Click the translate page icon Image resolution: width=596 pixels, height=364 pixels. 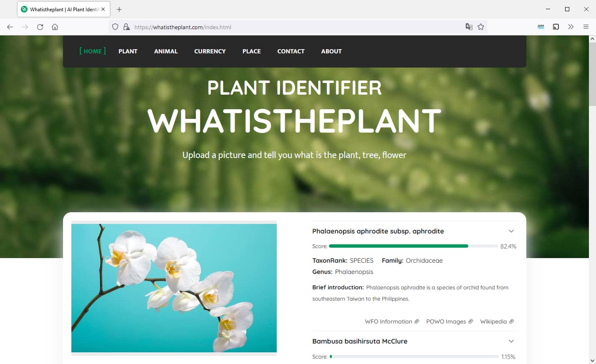click(469, 27)
